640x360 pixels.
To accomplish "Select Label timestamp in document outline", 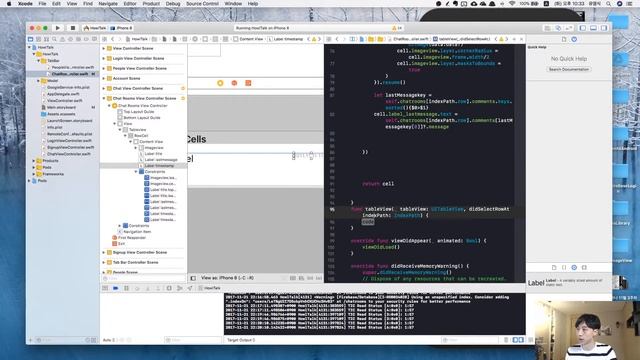I will coord(159,166).
